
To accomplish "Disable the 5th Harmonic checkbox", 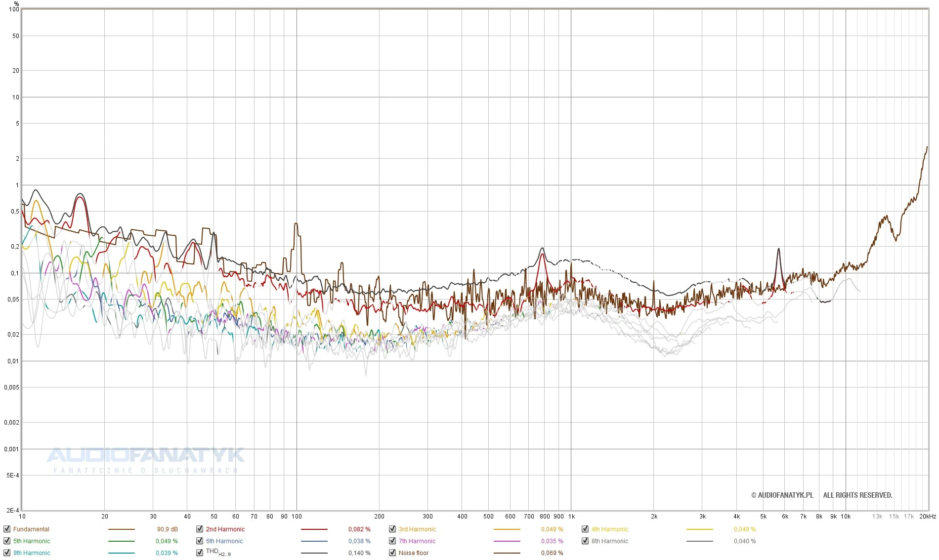I will point(7,541).
